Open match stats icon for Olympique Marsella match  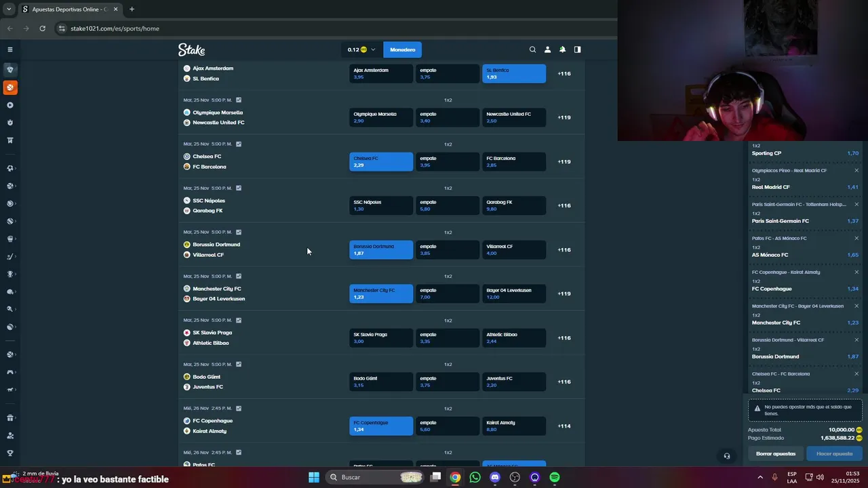click(239, 100)
